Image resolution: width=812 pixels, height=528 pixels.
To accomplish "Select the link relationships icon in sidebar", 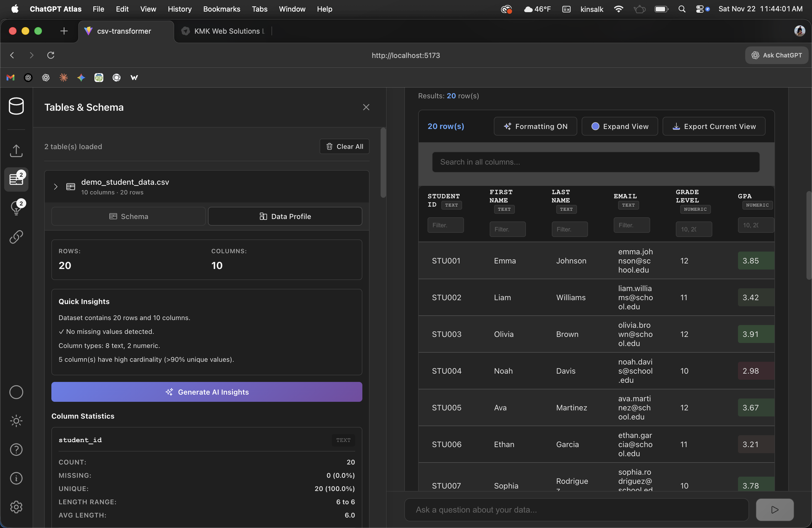I will click(x=16, y=237).
